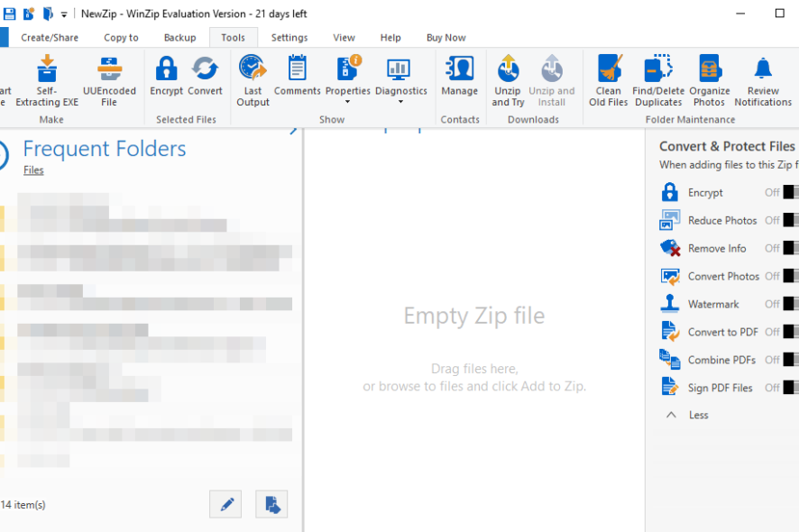Open the quick access toolbar customize arrow

(x=64, y=14)
